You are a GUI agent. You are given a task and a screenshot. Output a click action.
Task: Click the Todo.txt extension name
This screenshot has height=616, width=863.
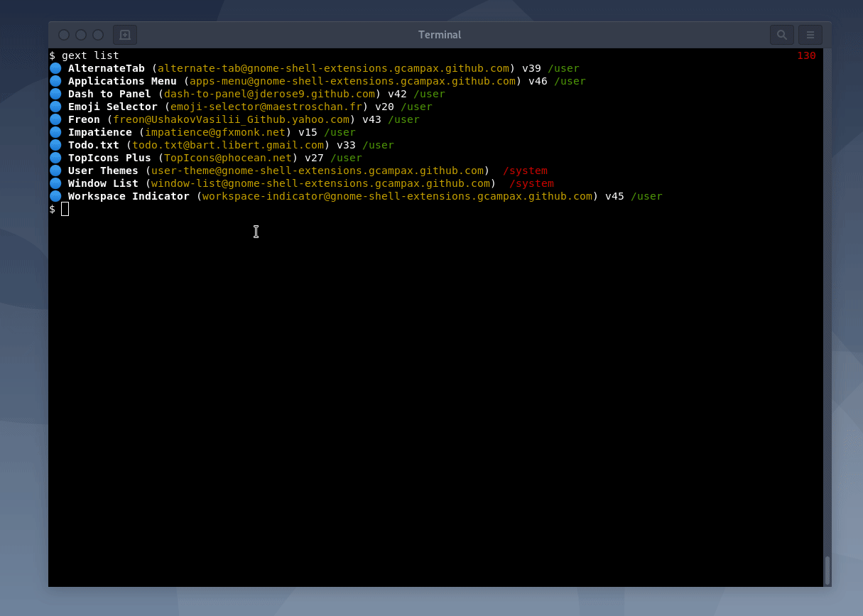coord(94,146)
